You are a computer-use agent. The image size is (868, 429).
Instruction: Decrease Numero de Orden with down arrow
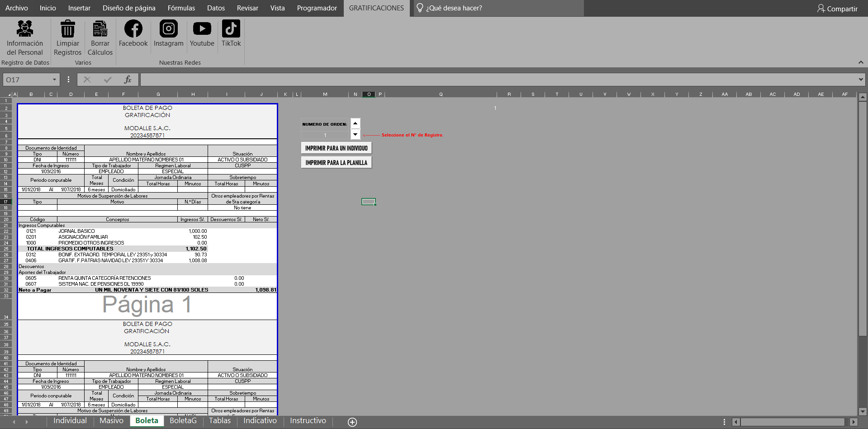click(x=356, y=134)
